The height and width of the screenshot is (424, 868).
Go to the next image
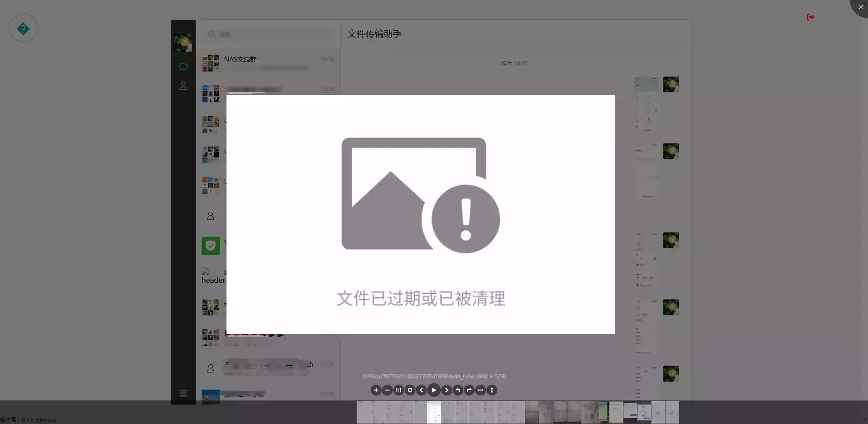coord(447,390)
